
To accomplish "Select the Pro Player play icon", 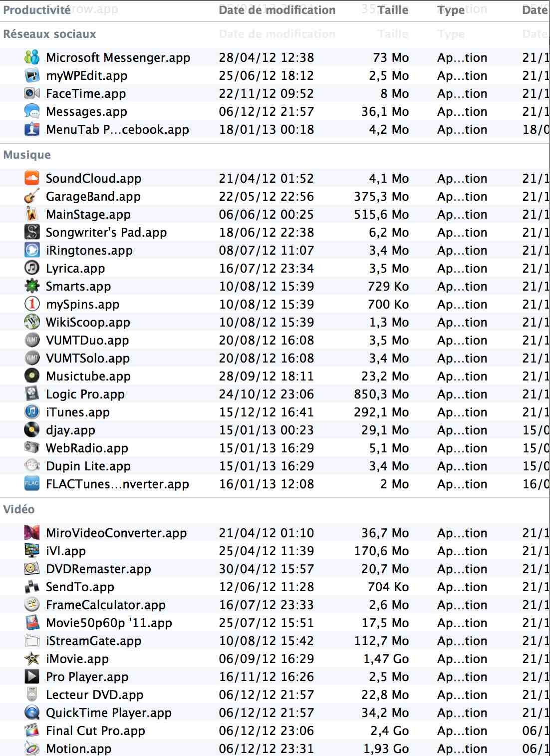I will [32, 677].
